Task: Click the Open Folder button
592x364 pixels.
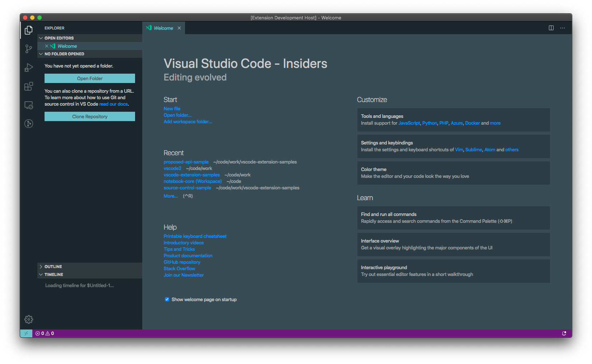Action: (x=90, y=78)
